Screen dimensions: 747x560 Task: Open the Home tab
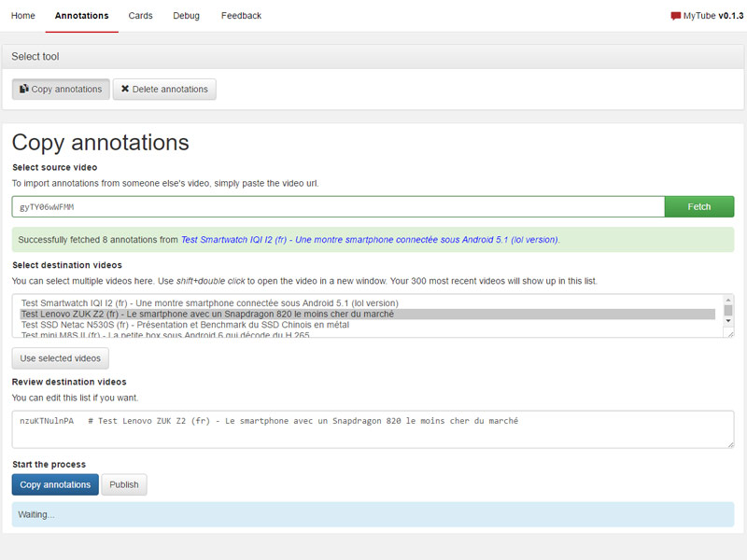pyautogui.click(x=22, y=16)
